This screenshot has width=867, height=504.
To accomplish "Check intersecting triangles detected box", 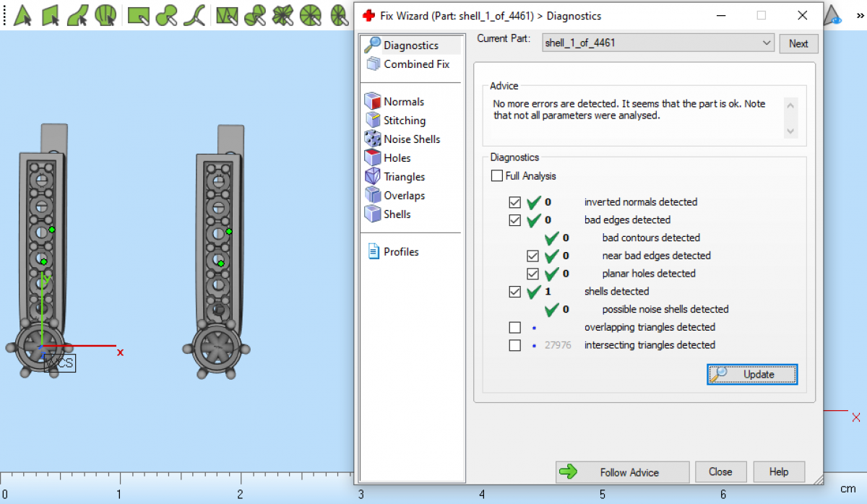I will click(515, 346).
